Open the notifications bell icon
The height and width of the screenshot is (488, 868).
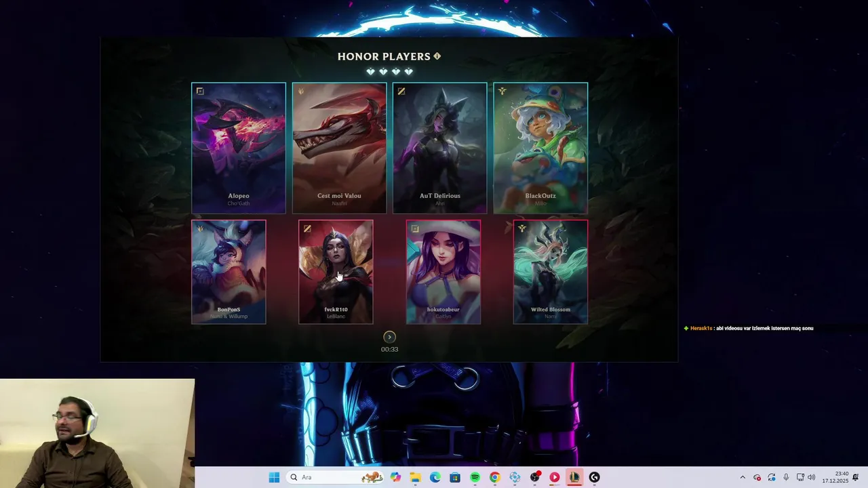click(x=856, y=477)
